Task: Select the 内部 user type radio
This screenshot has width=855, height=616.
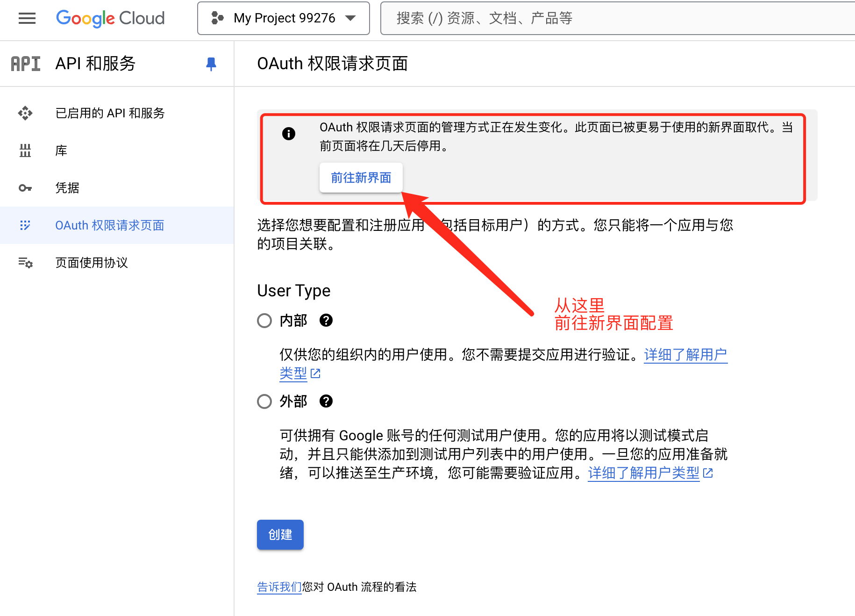Action: click(x=264, y=321)
